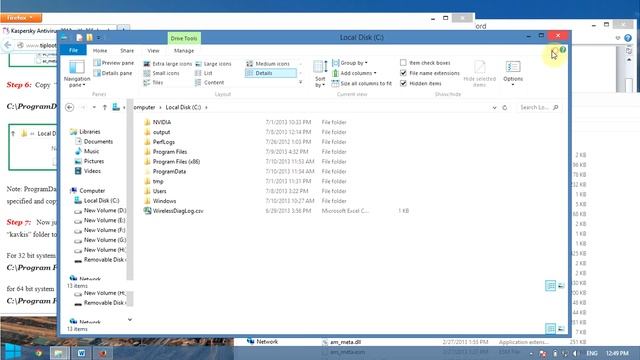Select the Drive Tools contextual tab
The height and width of the screenshot is (360, 640).
pos(184,38)
